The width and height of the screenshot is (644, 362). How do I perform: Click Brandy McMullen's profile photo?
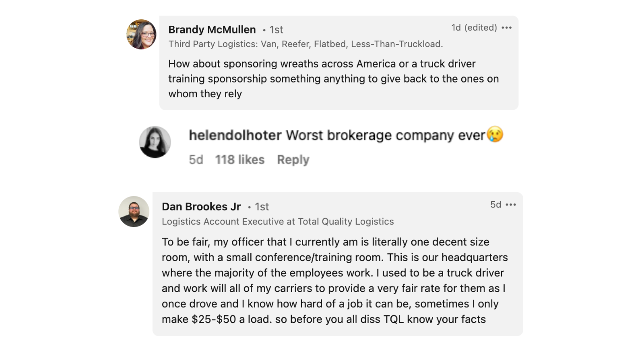(x=141, y=35)
